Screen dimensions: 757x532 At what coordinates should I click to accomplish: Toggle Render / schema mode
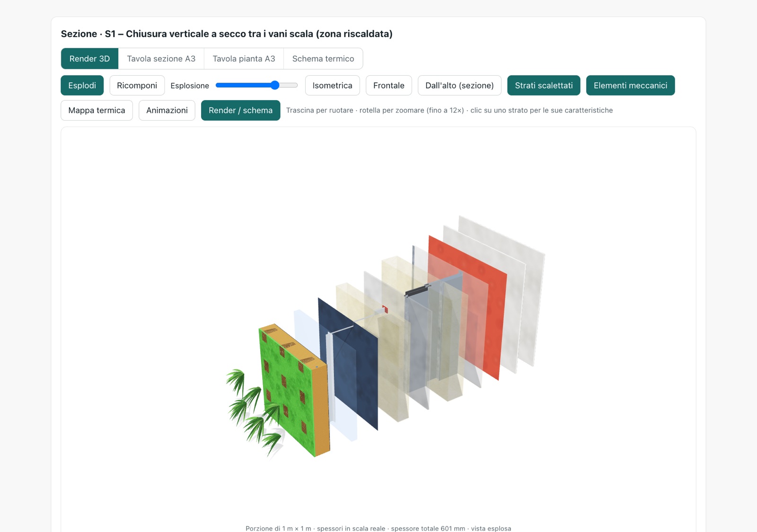(240, 110)
